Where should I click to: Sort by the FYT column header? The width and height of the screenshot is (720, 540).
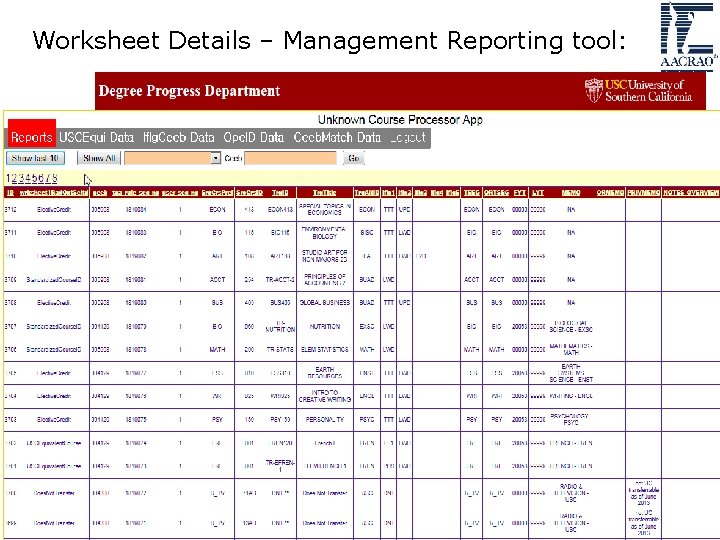[x=520, y=193]
